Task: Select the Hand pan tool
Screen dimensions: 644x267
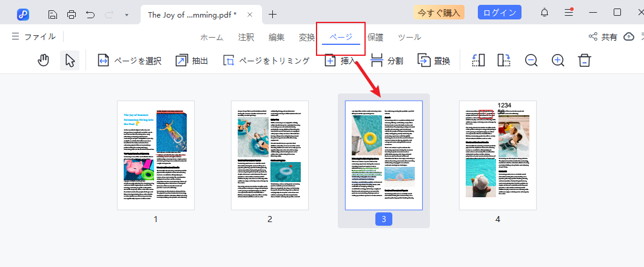Action: 43,61
